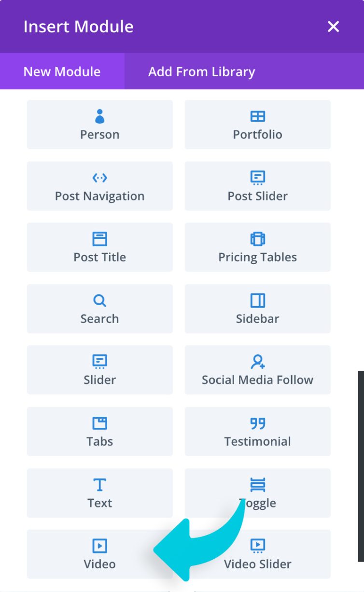Select the Portfolio grid icon
This screenshot has width=364, height=592.
[258, 116]
